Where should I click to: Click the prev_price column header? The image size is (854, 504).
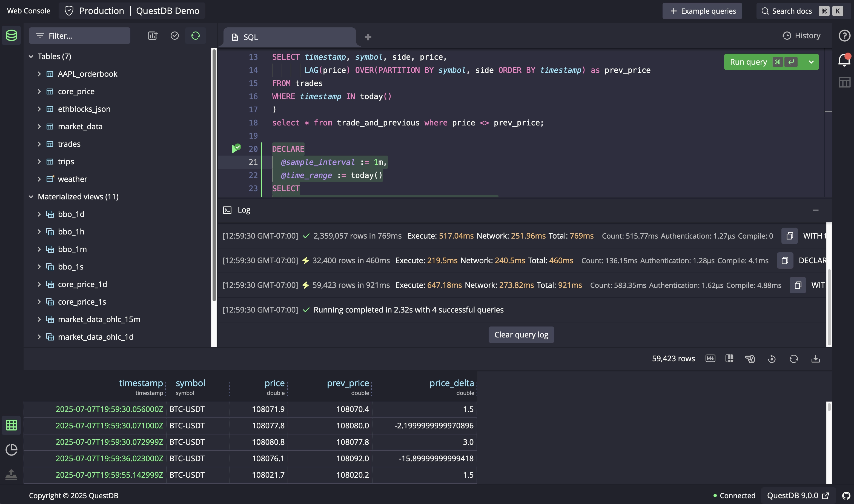tap(348, 383)
